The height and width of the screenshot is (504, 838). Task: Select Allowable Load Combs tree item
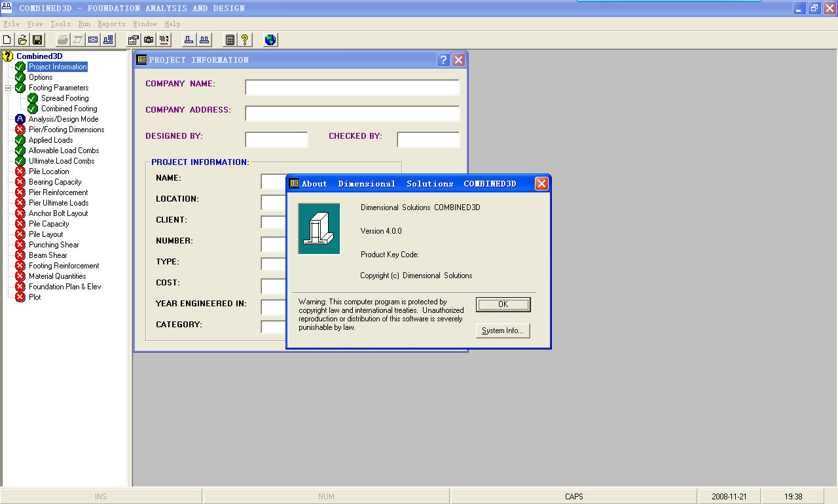click(x=64, y=151)
